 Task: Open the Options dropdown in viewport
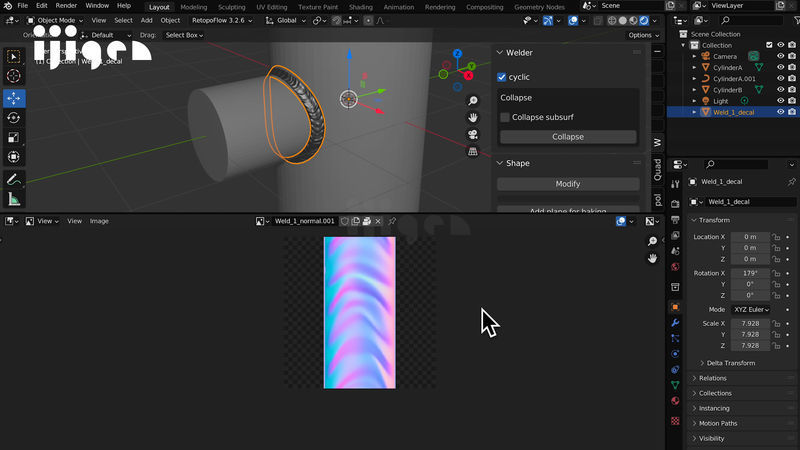coord(644,35)
